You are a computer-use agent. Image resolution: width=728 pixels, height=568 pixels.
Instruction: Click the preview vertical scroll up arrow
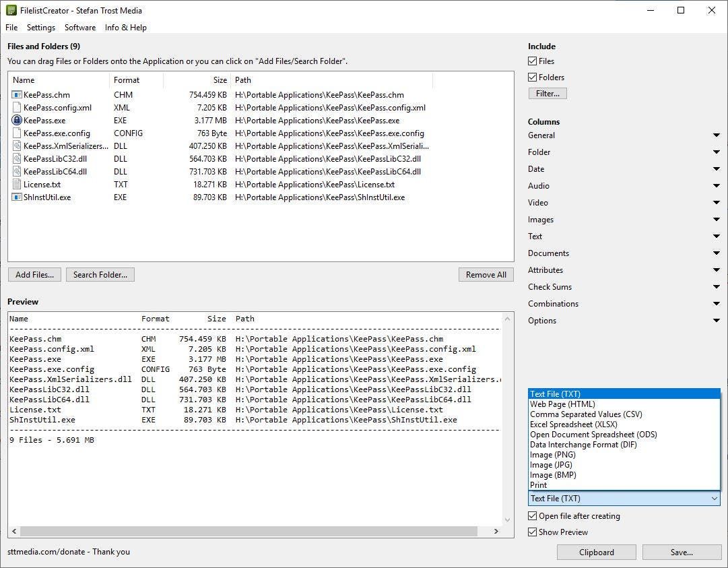tap(507, 319)
